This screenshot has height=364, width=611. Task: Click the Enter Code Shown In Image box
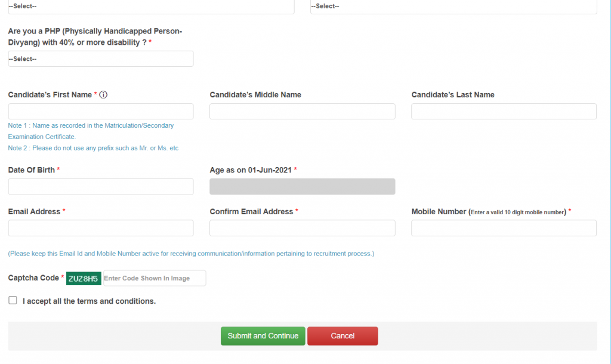155,278
